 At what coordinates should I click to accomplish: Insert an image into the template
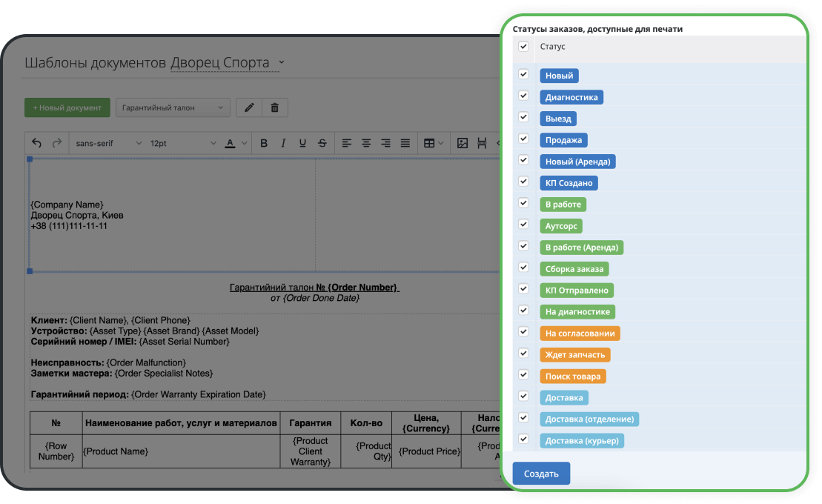click(x=463, y=143)
